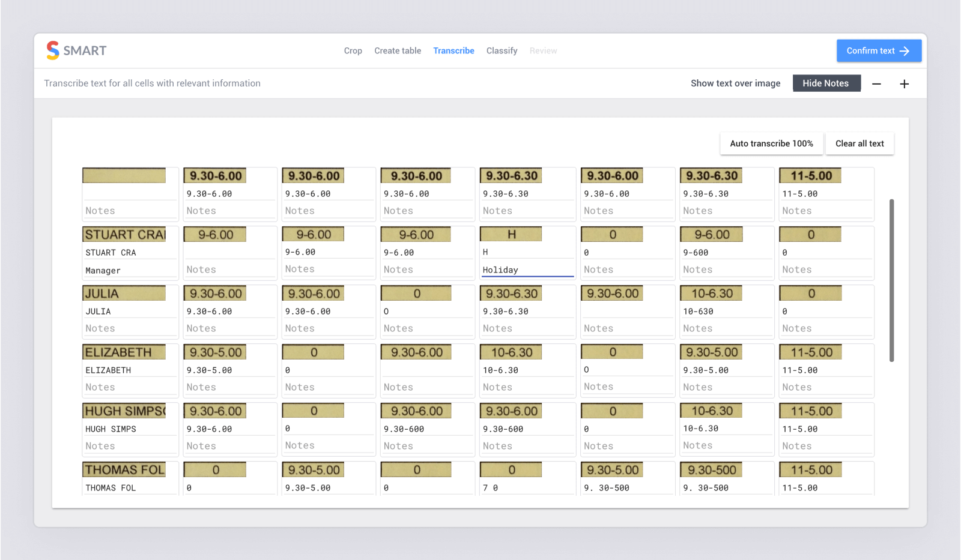
Task: Click the Clear all text button
Action: click(x=859, y=143)
